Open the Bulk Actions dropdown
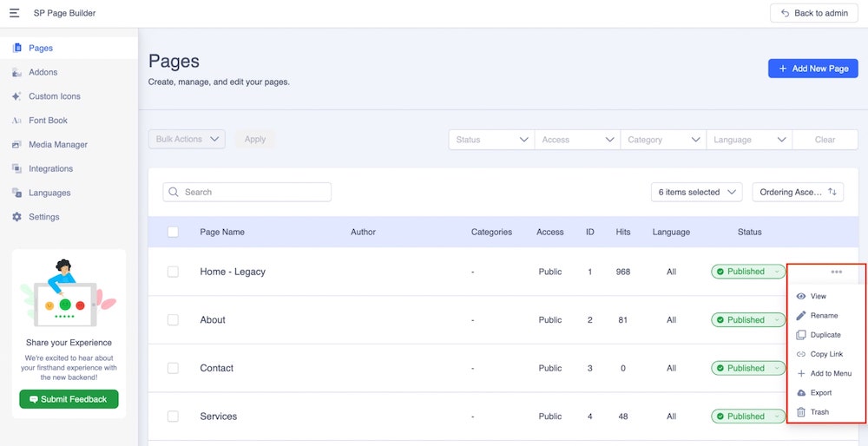The width and height of the screenshot is (868, 446). [187, 139]
